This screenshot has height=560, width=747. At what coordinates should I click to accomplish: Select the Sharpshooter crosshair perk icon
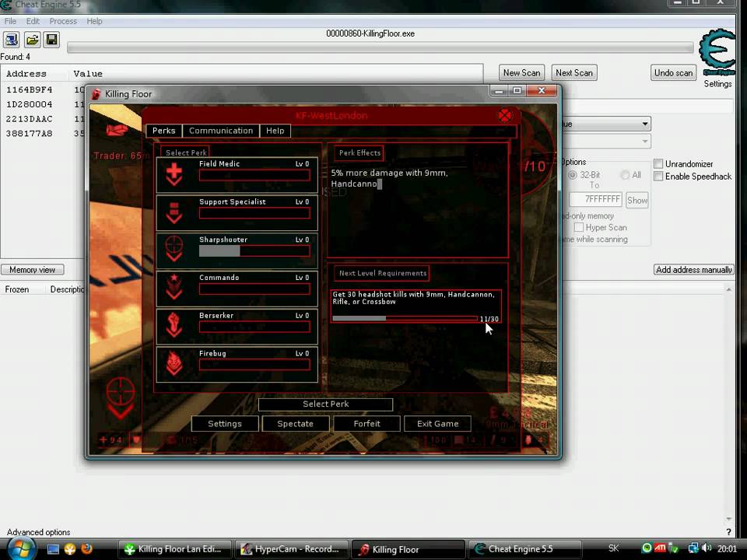point(174,250)
